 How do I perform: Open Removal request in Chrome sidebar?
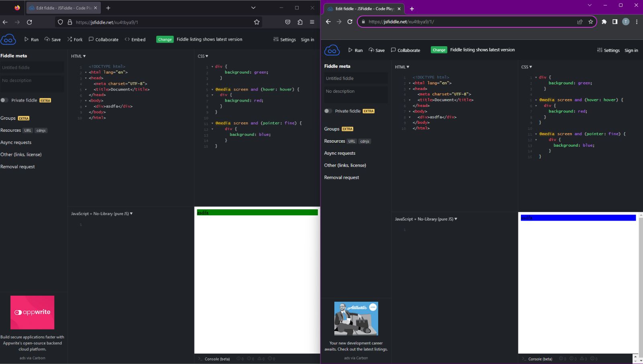pos(342,177)
